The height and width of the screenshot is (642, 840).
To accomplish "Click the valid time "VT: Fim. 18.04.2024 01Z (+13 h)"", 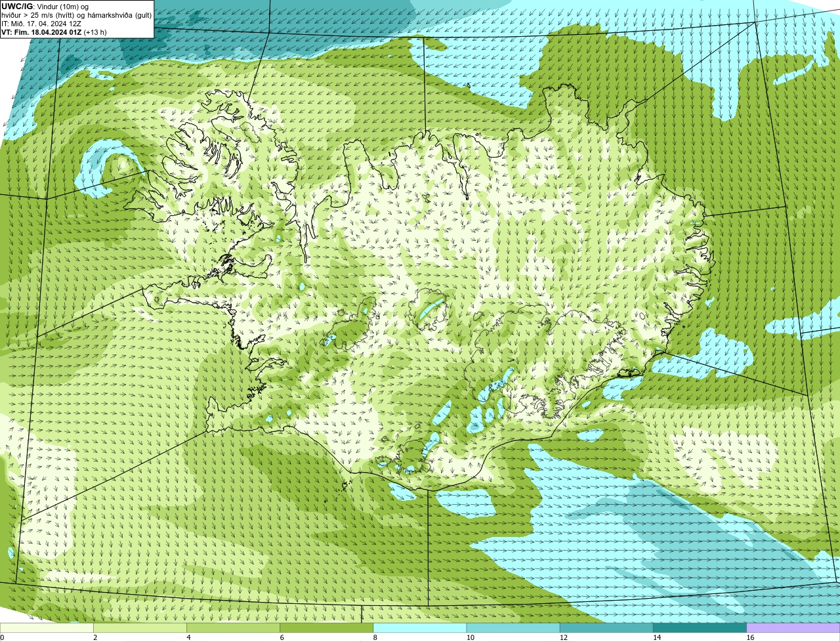I will [x=54, y=32].
